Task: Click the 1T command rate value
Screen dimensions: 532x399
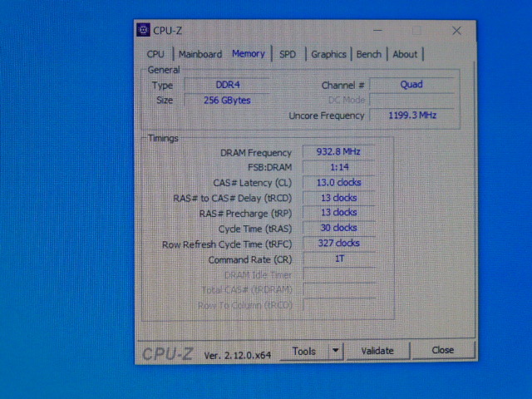Action: [x=338, y=259]
